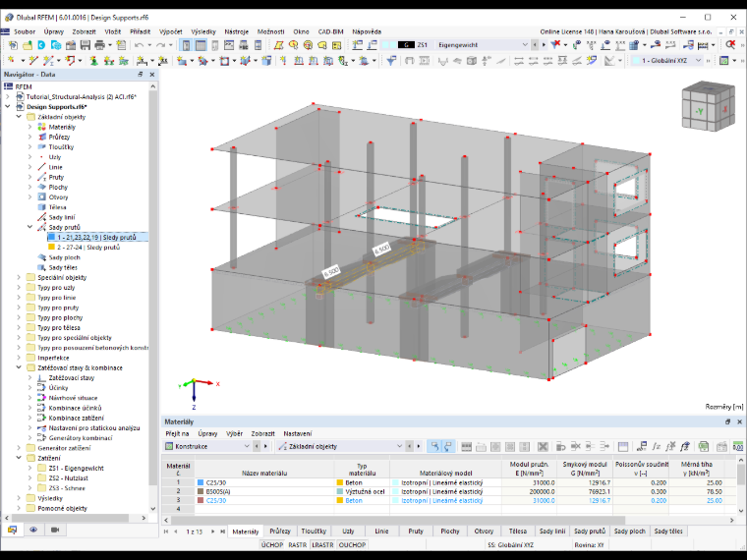Collapse the Základní objekty tree folder
The width and height of the screenshot is (747, 560).
point(19,117)
